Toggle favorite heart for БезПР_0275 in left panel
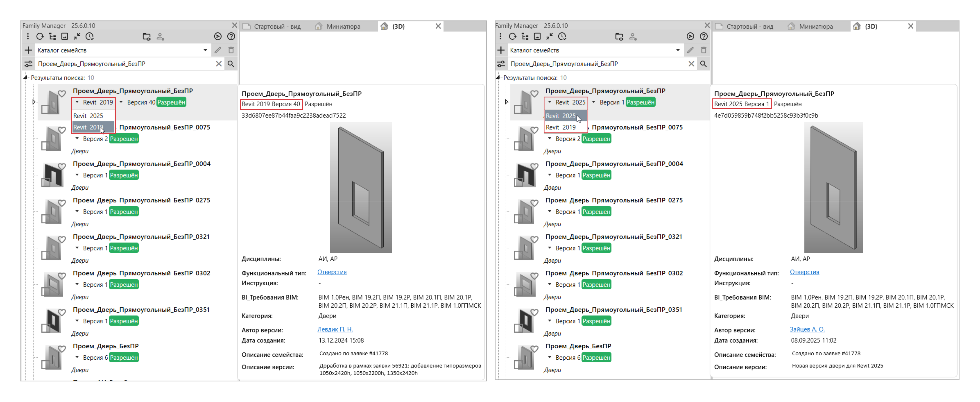Screen dimensions: 980x402 [x=62, y=203]
